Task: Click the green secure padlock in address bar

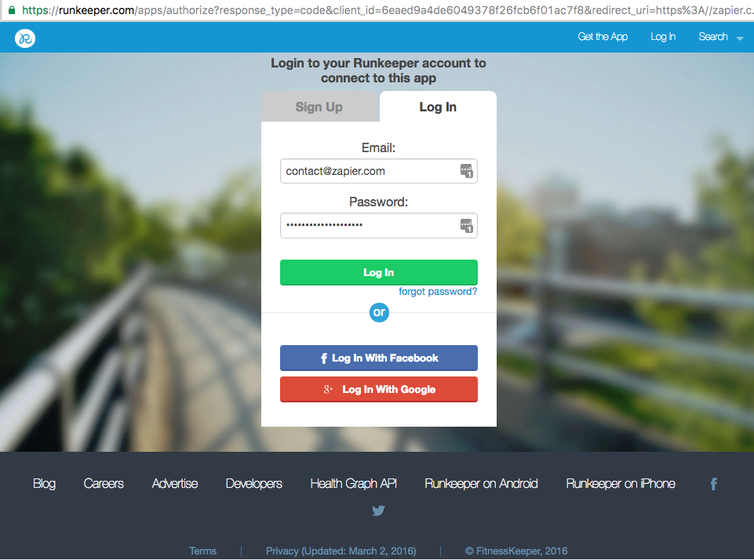Action: (12, 9)
